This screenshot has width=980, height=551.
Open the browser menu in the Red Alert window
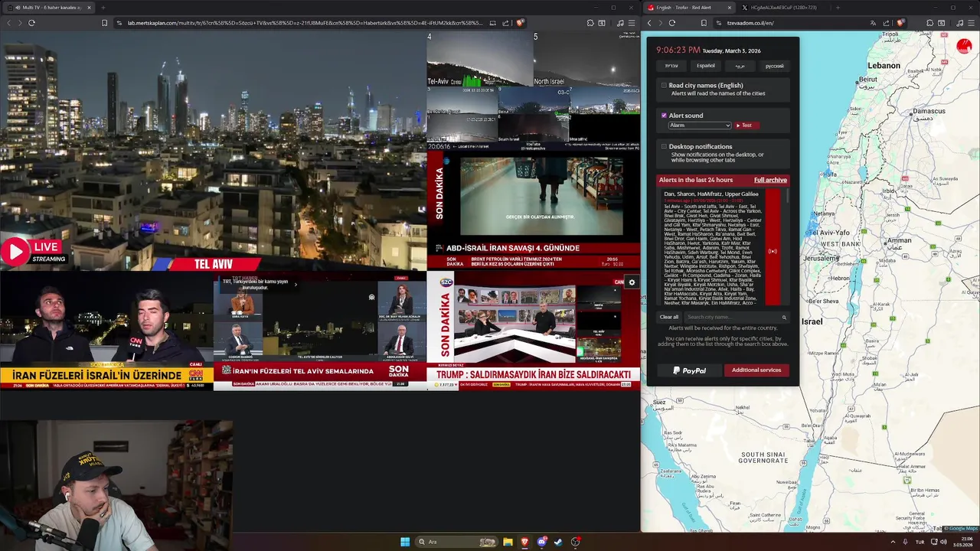pos(971,23)
